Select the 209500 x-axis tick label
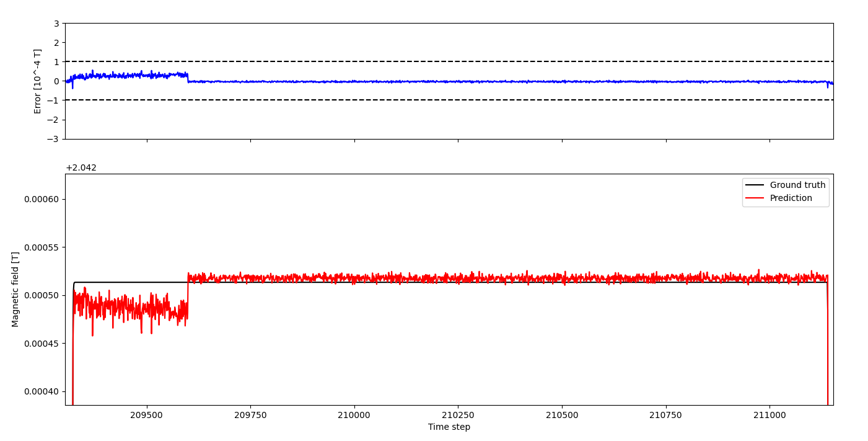 [x=147, y=414]
